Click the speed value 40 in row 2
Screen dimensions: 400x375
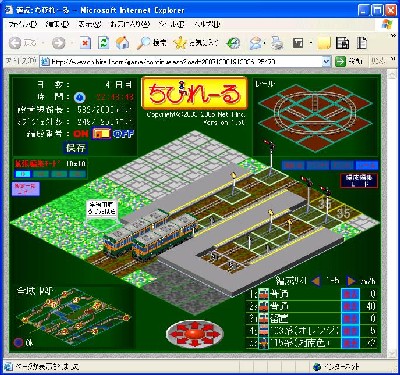(x=371, y=306)
